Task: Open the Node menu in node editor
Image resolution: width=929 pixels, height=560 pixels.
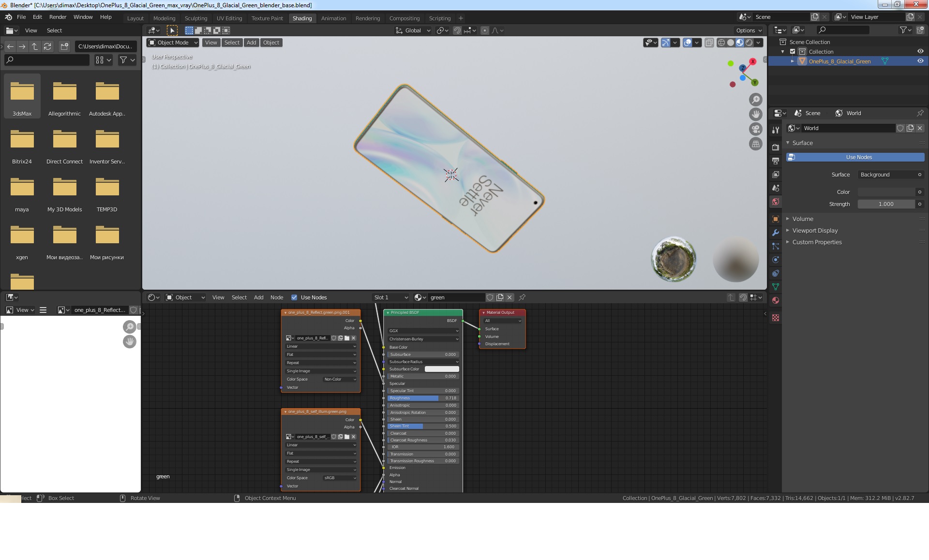Action: click(x=277, y=297)
